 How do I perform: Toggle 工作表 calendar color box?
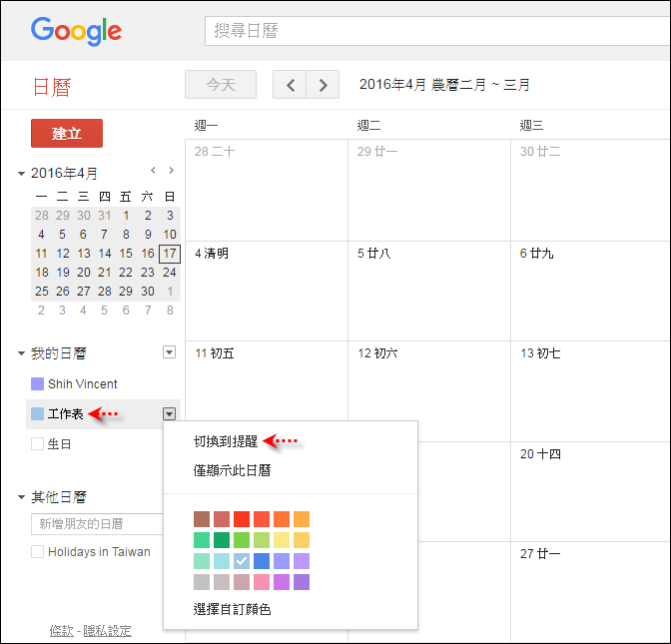(x=37, y=413)
